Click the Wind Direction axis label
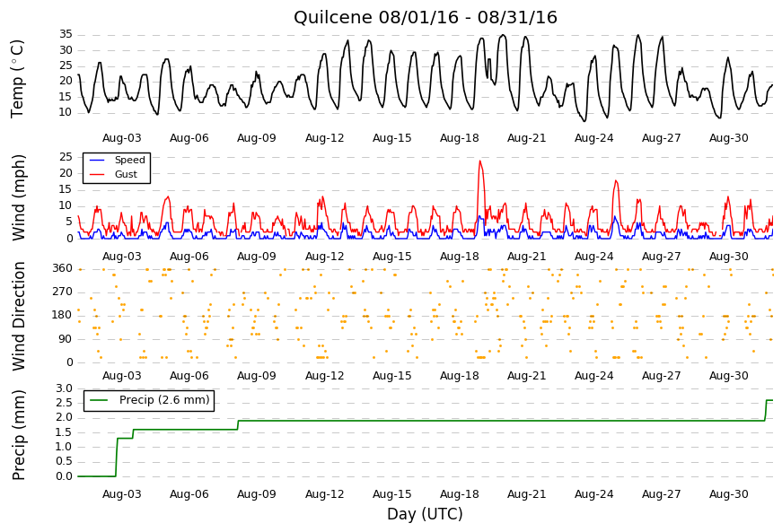 coord(18,317)
